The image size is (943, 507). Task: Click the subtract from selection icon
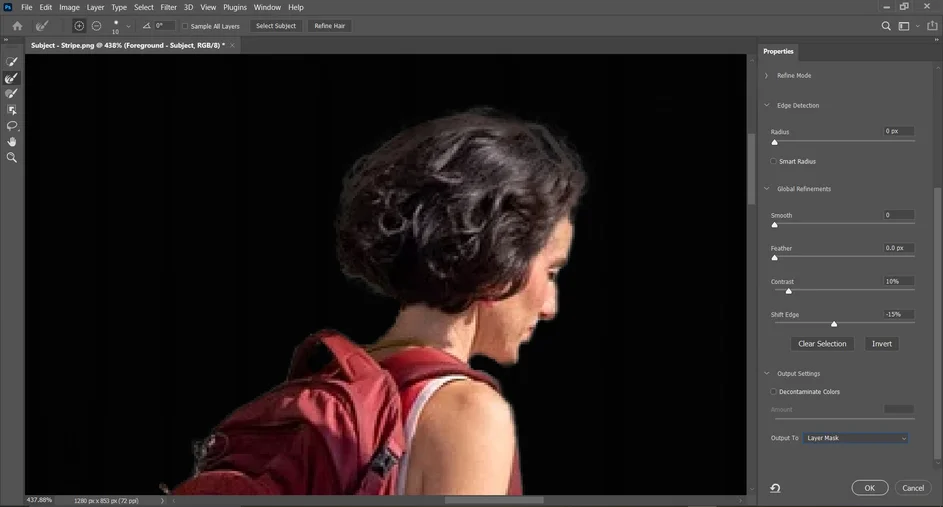coord(96,26)
